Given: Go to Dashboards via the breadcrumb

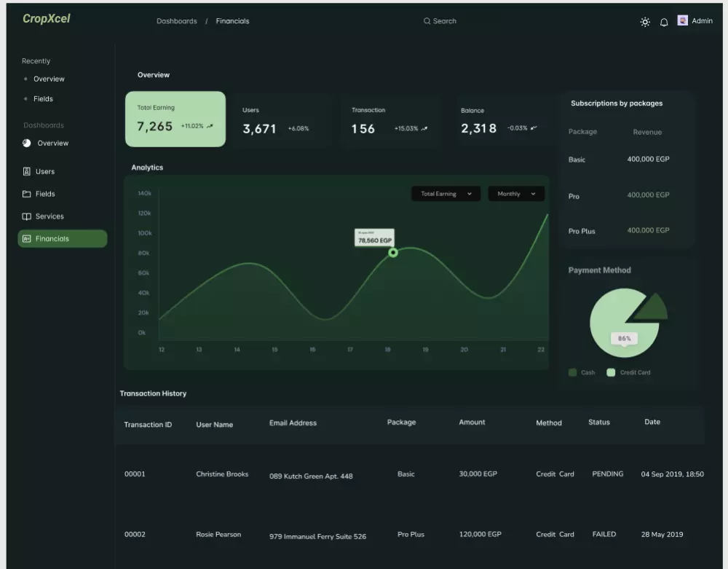Looking at the screenshot, I should [177, 21].
